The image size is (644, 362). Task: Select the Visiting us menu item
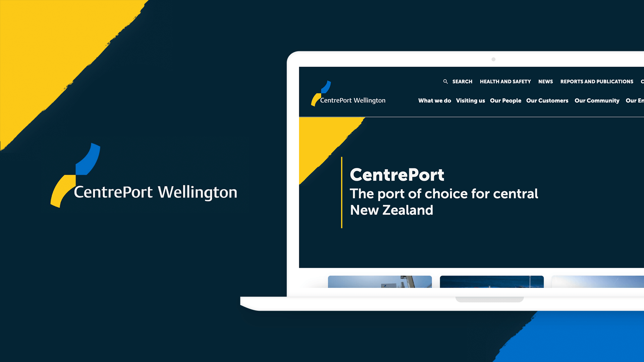(471, 100)
